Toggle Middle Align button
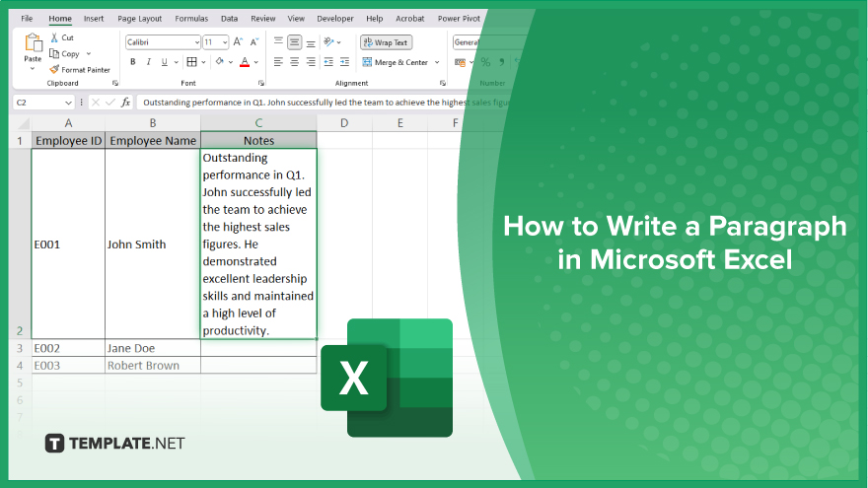 click(x=295, y=42)
